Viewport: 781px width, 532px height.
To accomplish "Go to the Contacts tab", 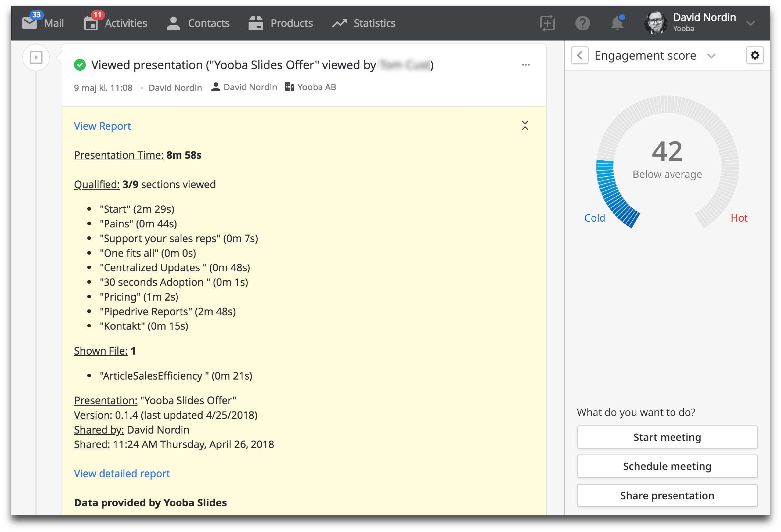I will click(x=209, y=23).
